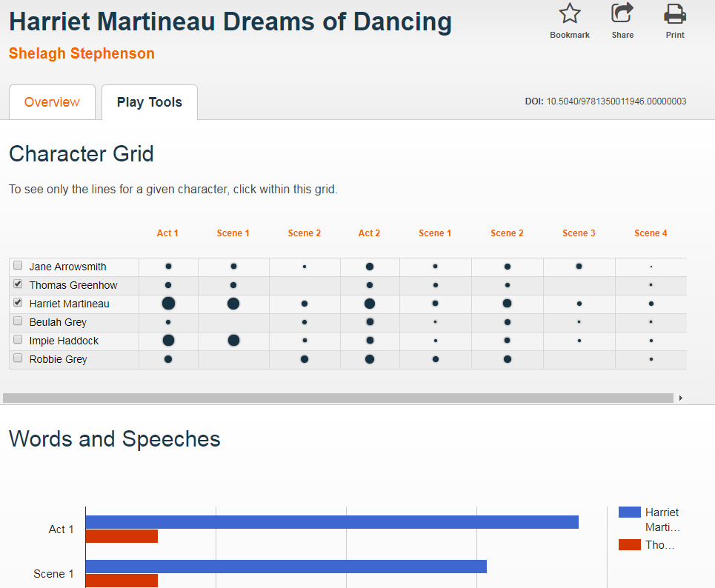
Task: Uncheck the Thomas Greenhow checkbox
Action: [18, 284]
